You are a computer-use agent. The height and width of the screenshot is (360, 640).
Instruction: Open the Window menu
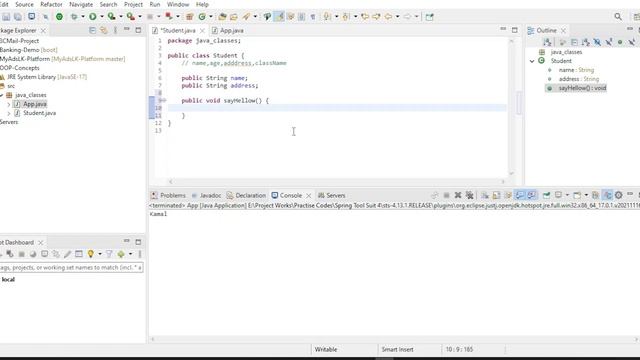click(178, 4)
